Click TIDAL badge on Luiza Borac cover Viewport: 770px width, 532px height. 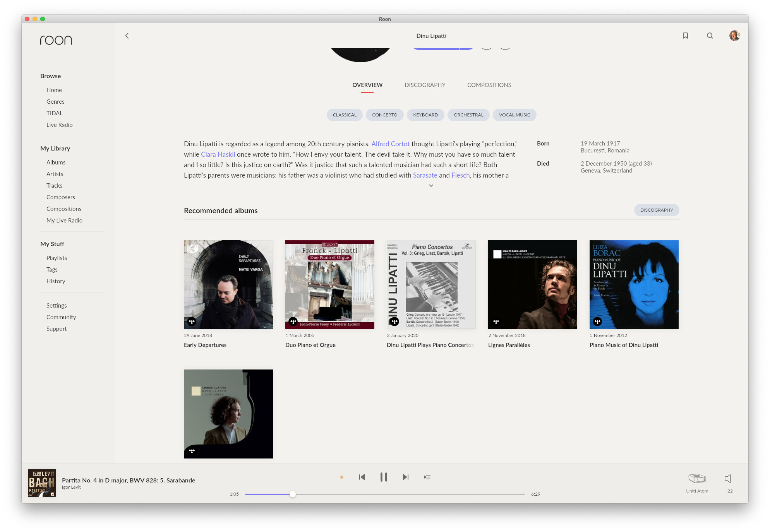click(x=597, y=322)
